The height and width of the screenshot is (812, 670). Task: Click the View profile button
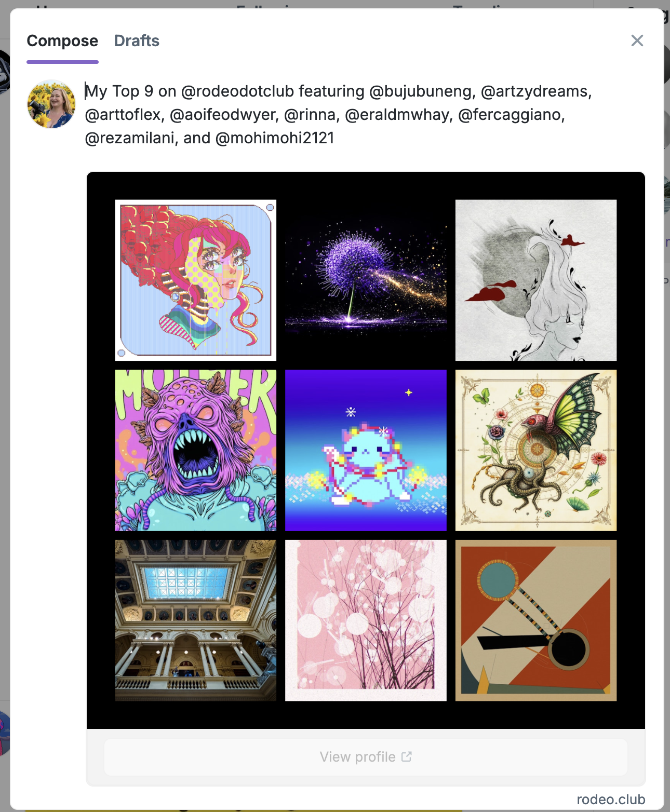366,757
